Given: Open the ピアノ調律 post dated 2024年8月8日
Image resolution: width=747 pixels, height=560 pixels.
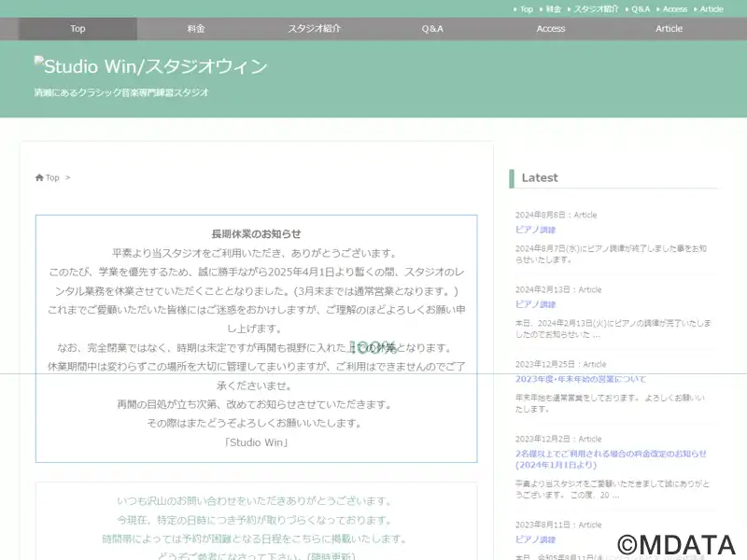Looking at the screenshot, I should tap(535, 230).
